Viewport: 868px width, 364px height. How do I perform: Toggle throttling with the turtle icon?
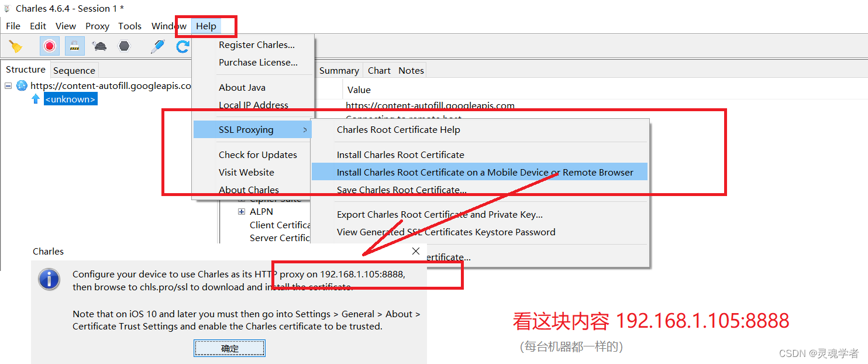(x=100, y=46)
